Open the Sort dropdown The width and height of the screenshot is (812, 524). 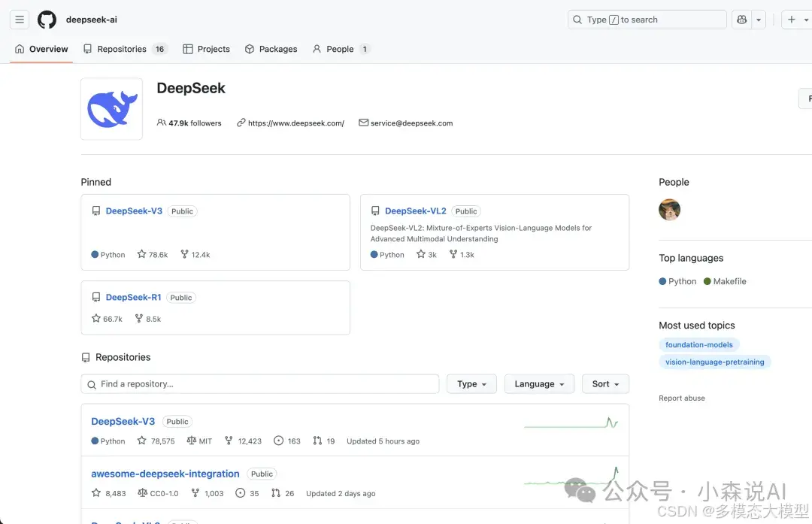[605, 384]
